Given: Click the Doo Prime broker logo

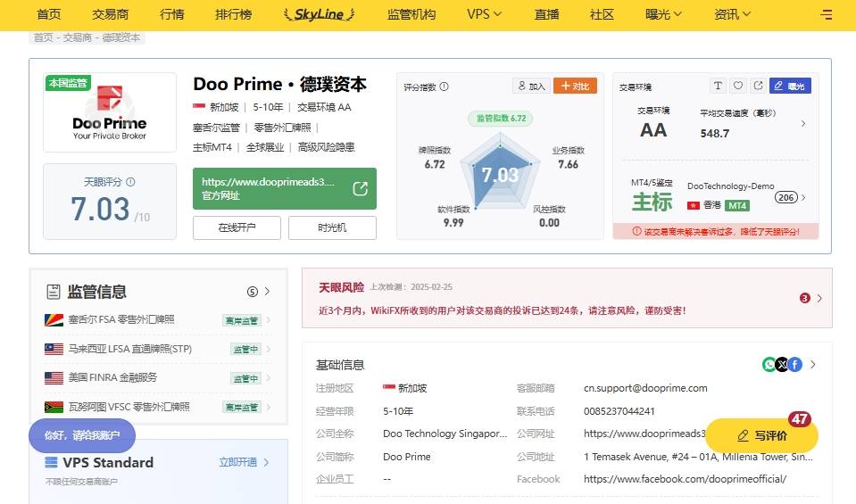Looking at the screenshot, I should tap(110, 113).
